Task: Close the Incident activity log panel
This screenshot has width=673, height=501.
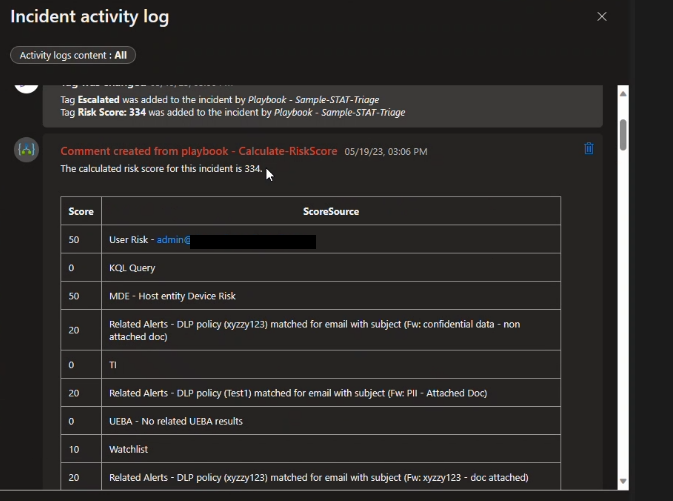Action: click(x=602, y=16)
